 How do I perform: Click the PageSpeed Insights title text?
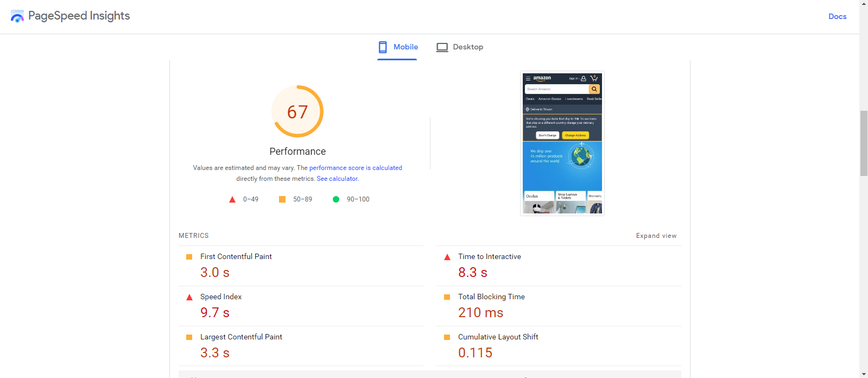79,16
